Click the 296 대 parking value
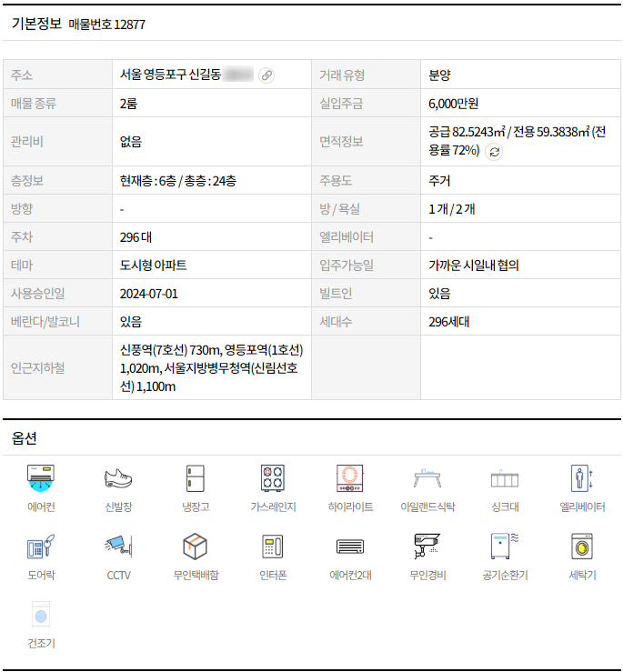This screenshot has width=623, height=672. click(x=136, y=237)
